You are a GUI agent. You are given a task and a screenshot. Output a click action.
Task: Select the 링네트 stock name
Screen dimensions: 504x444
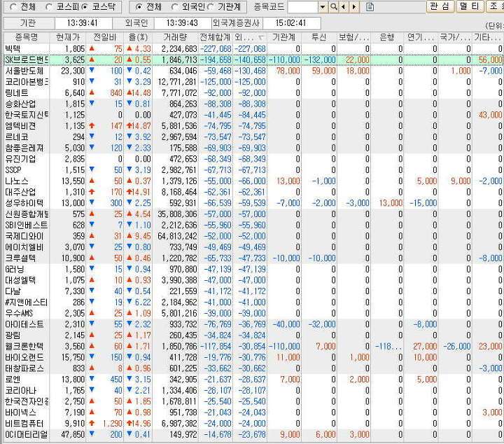pyautogui.click(x=17, y=93)
